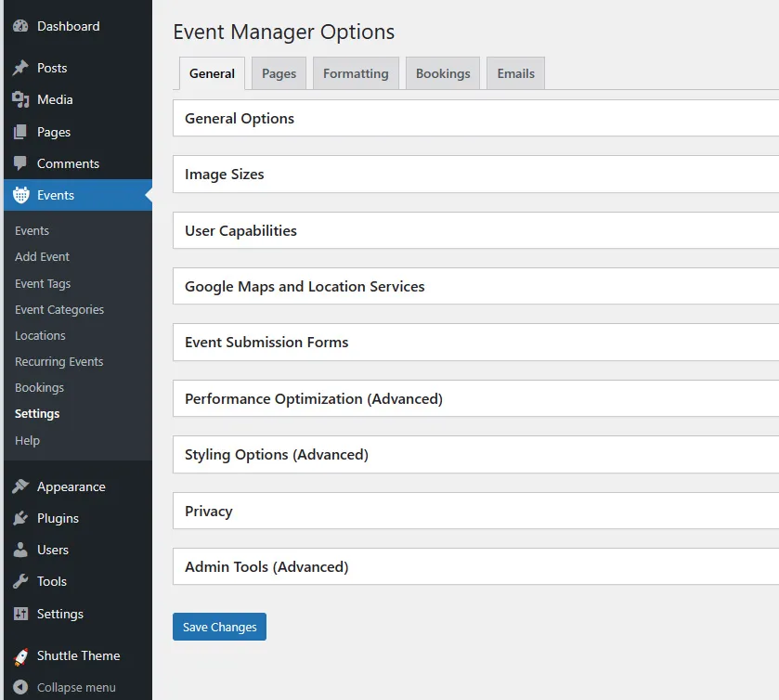Open the Emails tab
The height and width of the screenshot is (700, 779).
515,74
